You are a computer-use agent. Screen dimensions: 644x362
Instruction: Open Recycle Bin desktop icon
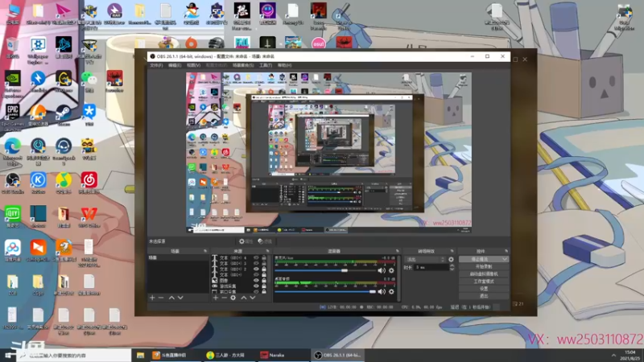tap(12, 47)
